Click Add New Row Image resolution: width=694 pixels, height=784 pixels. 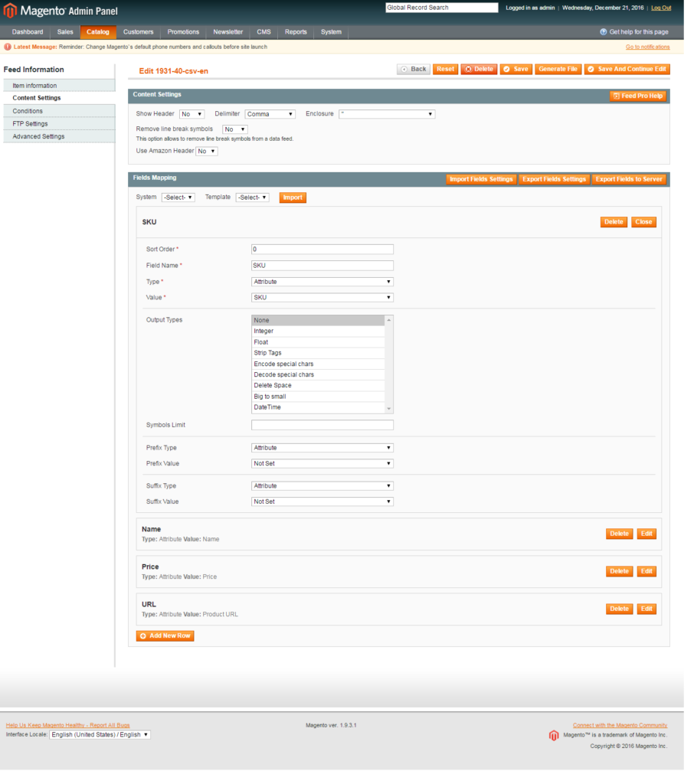[x=165, y=636]
